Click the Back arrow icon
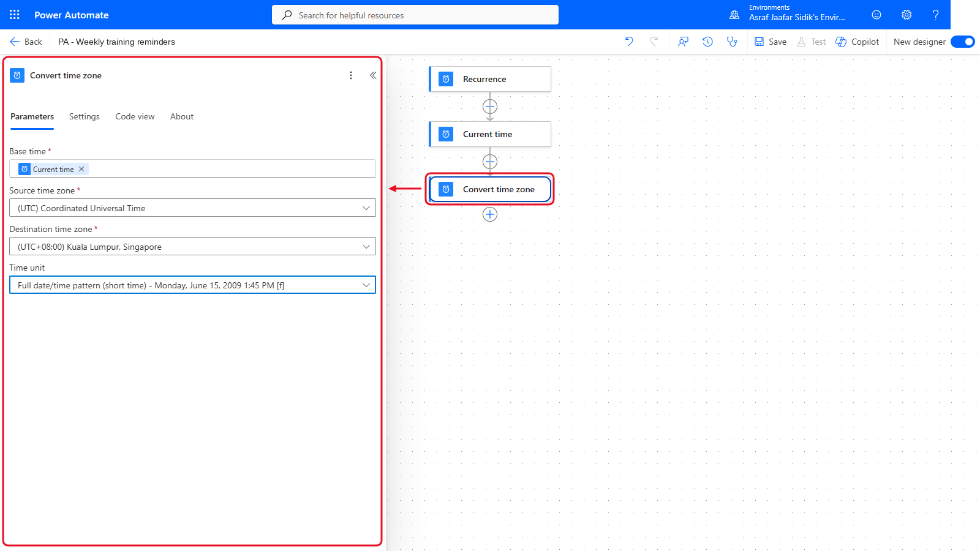Screen dimensions: 980x551 point(15,42)
